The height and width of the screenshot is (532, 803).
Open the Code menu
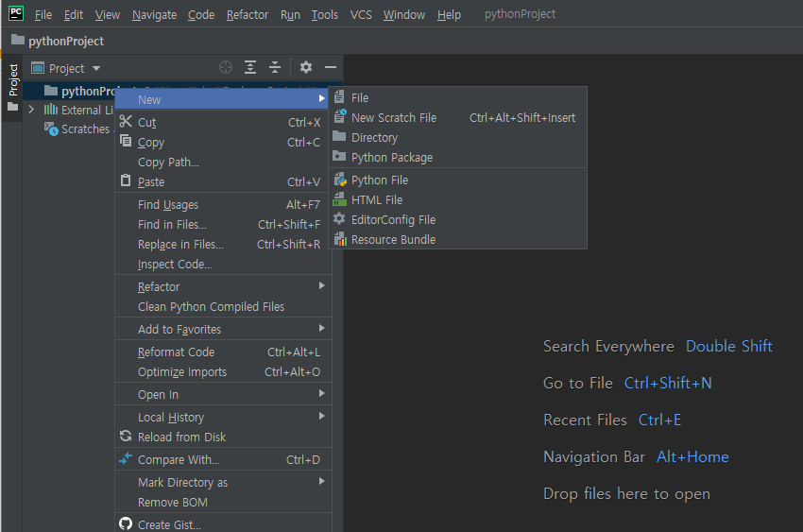(200, 15)
